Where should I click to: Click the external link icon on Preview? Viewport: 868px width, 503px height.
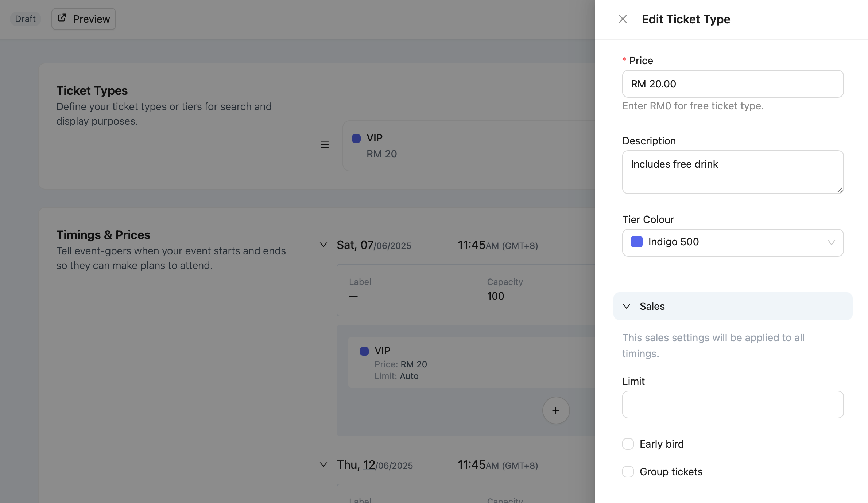62,18
